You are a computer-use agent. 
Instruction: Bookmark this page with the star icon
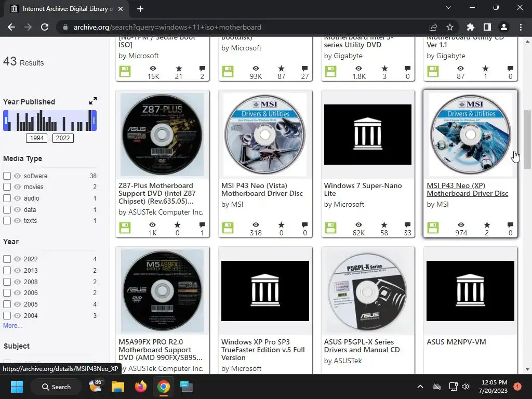pyautogui.click(x=449, y=27)
